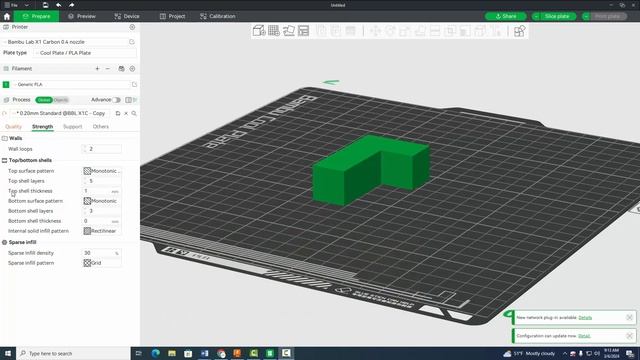Open the Generic PLA filament dropdown

tap(72, 84)
